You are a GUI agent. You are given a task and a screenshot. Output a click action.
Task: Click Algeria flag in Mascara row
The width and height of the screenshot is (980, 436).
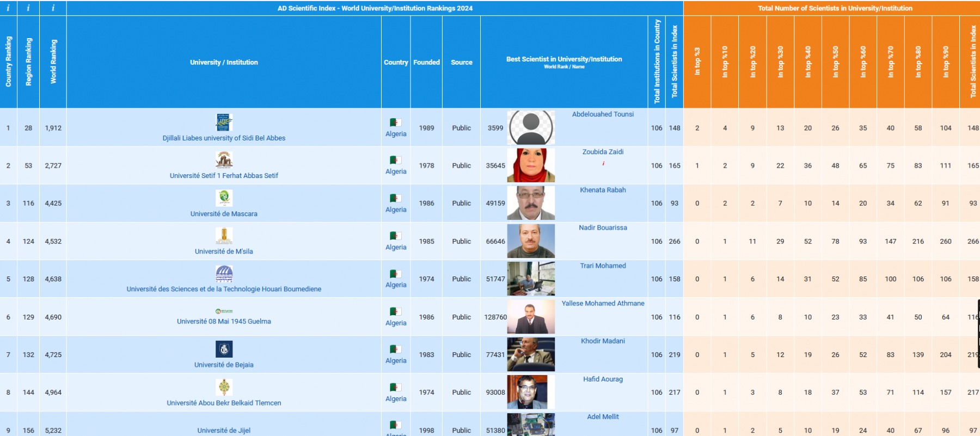click(x=395, y=198)
